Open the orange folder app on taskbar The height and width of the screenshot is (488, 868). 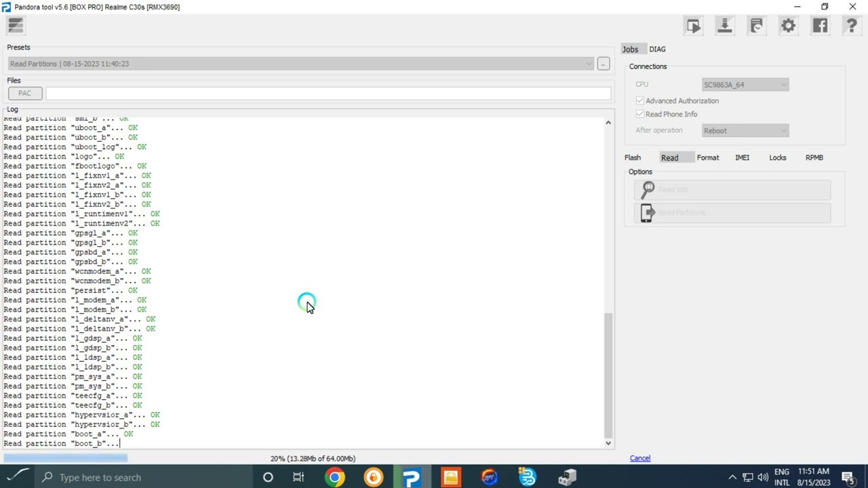[450, 477]
